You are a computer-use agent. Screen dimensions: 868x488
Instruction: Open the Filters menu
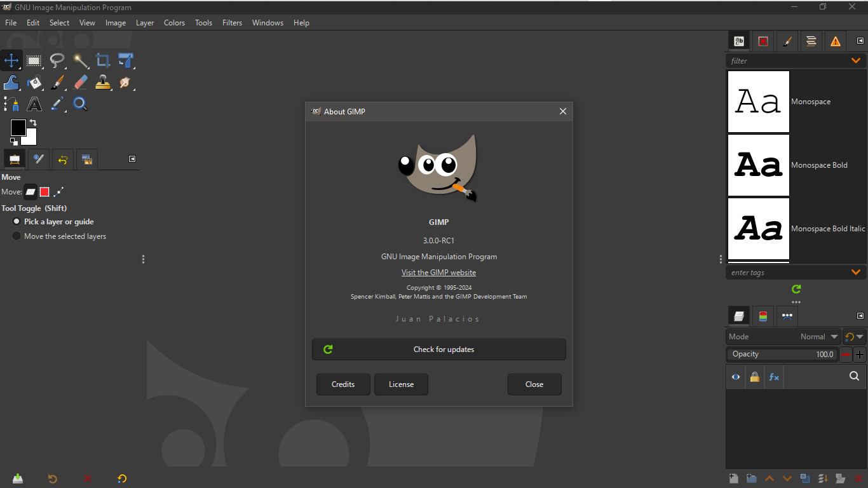point(232,23)
